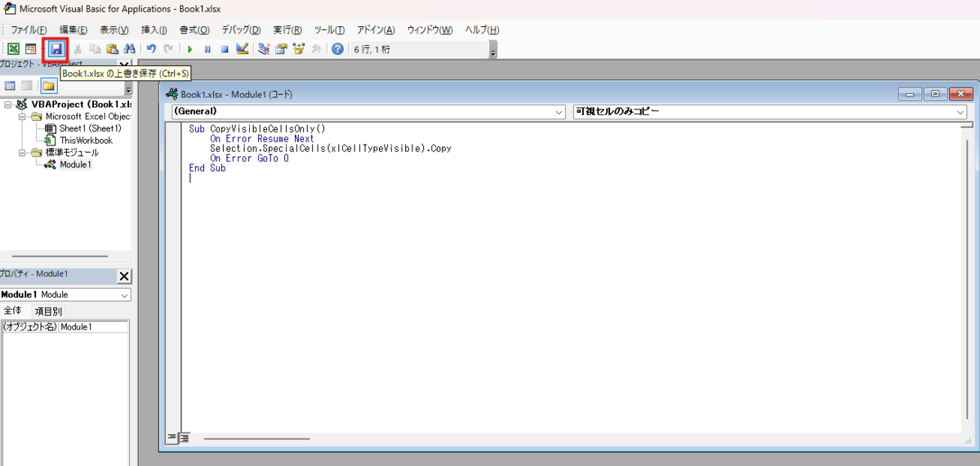Click the Undo arrow toolbar icon
This screenshot has height=466, width=980.
click(x=151, y=49)
